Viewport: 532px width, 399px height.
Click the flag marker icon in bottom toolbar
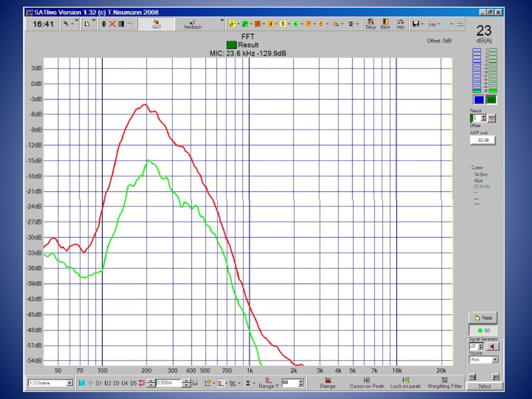(x=208, y=383)
